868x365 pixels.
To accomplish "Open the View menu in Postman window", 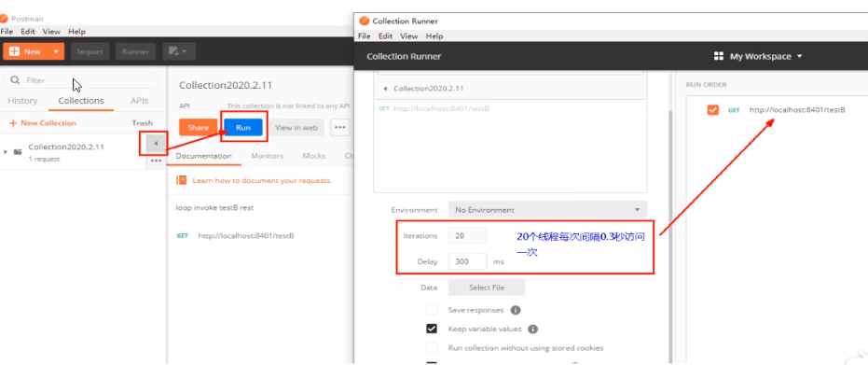I will [x=51, y=32].
